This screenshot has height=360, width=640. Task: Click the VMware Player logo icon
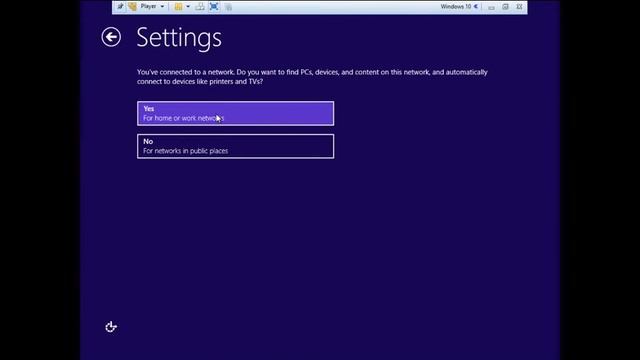point(132,7)
